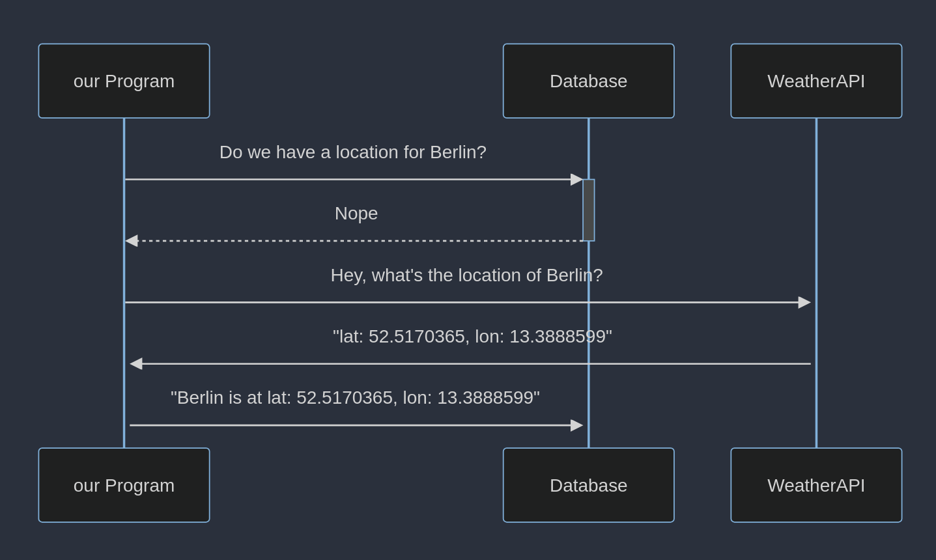This screenshot has height=560, width=936.
Task: Select the bottom "WeatherAPI" participant box
Action: click(815, 484)
